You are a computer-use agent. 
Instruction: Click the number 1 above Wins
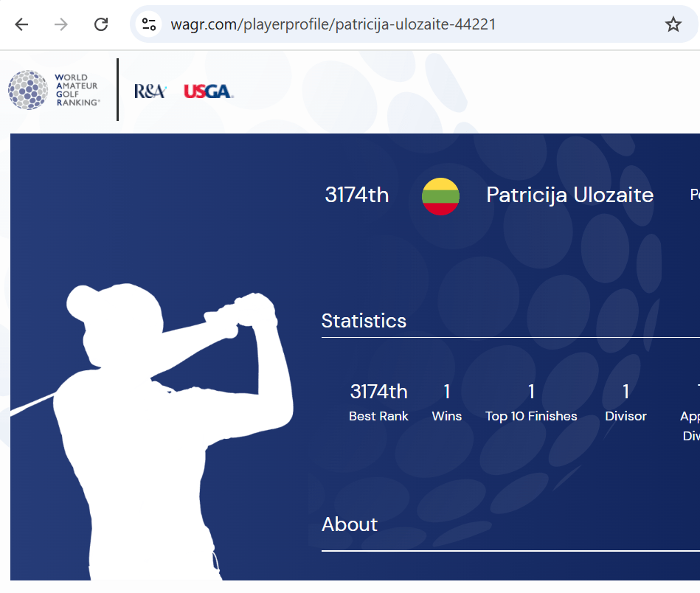pos(447,392)
